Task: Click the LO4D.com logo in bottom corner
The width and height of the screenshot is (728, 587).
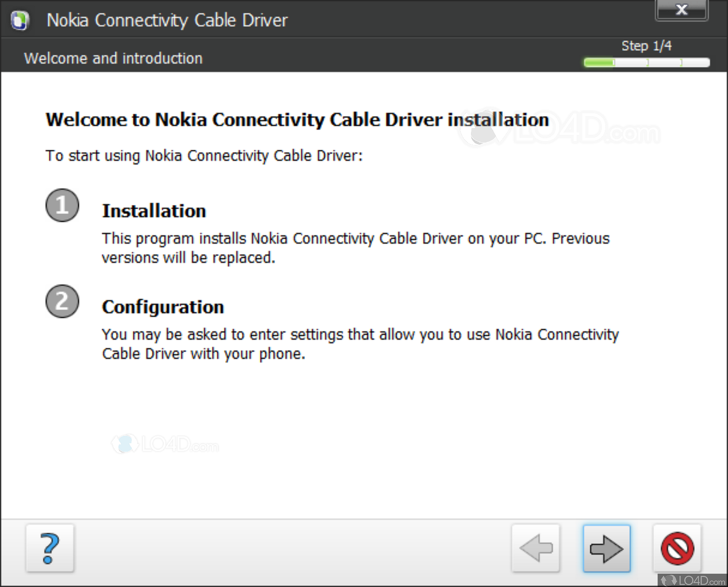Action: click(x=693, y=580)
